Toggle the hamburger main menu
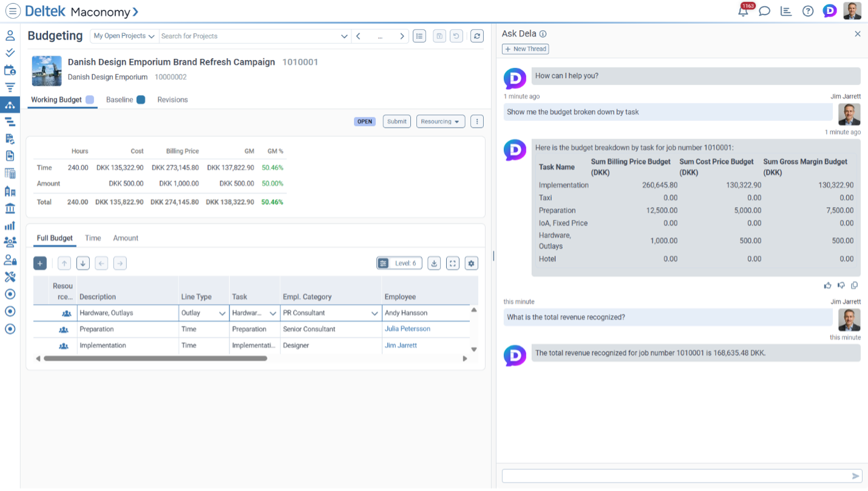This screenshot has height=491, width=868. [x=13, y=11]
